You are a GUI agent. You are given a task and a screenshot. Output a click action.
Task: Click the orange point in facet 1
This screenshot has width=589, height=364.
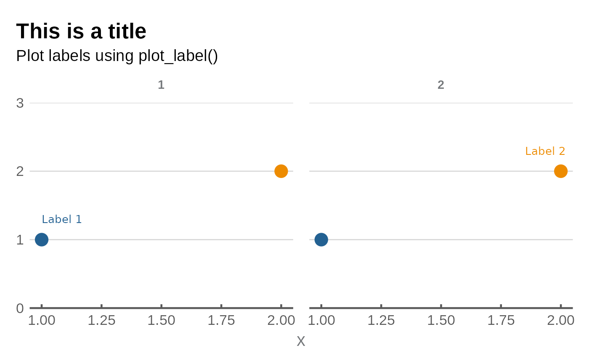pos(281,171)
